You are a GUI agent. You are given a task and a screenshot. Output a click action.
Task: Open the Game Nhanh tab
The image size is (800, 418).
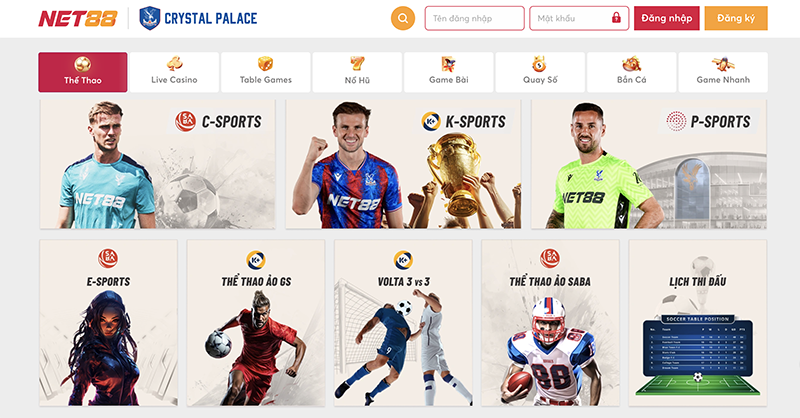(723, 72)
